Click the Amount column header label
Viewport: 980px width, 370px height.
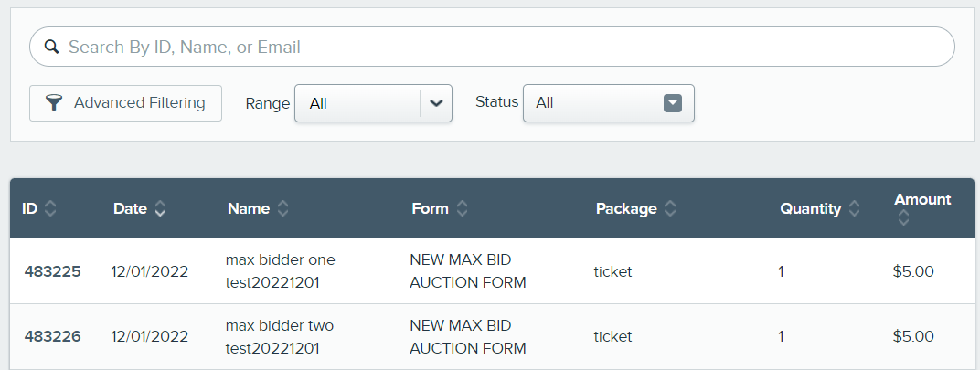(922, 200)
